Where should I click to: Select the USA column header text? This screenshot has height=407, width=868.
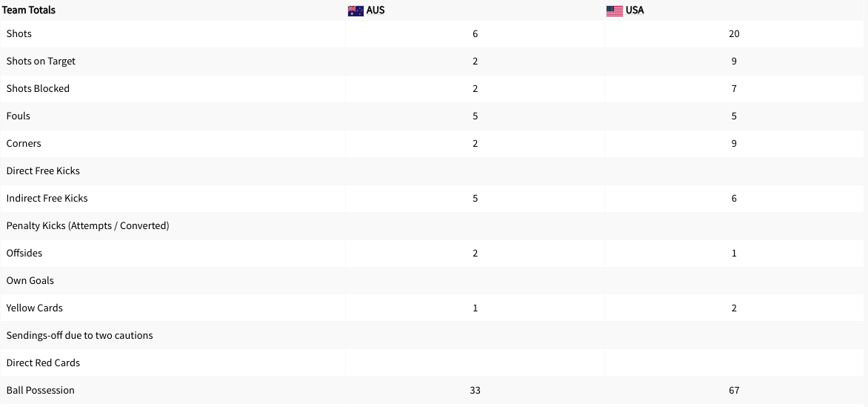click(635, 11)
